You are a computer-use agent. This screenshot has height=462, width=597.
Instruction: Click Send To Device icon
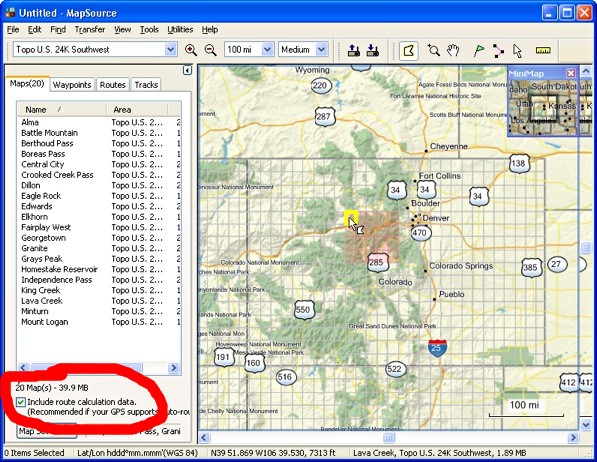click(354, 50)
